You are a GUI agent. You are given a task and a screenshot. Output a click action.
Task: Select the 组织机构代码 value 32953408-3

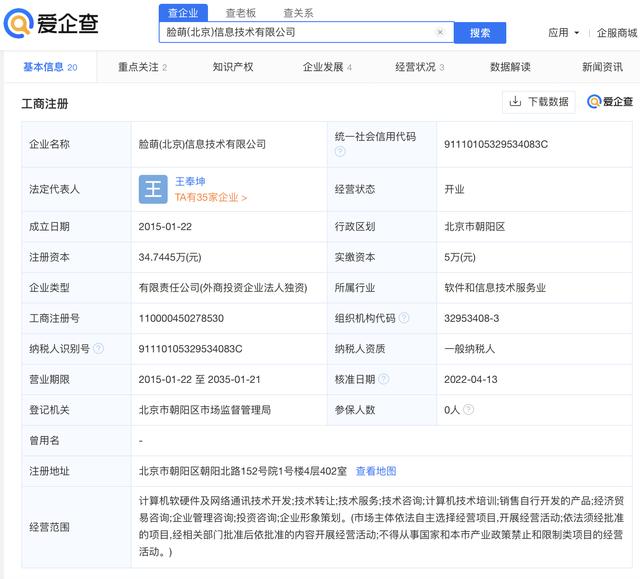coord(471,318)
